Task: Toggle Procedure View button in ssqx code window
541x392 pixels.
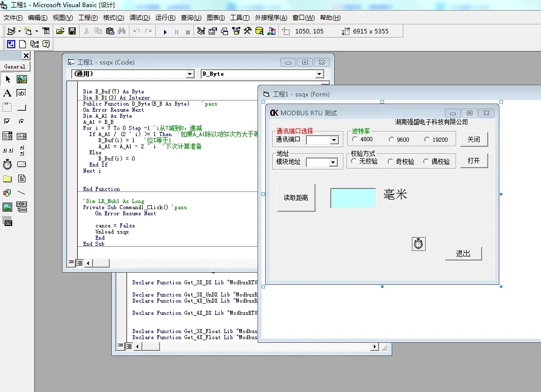Action: [x=71, y=263]
